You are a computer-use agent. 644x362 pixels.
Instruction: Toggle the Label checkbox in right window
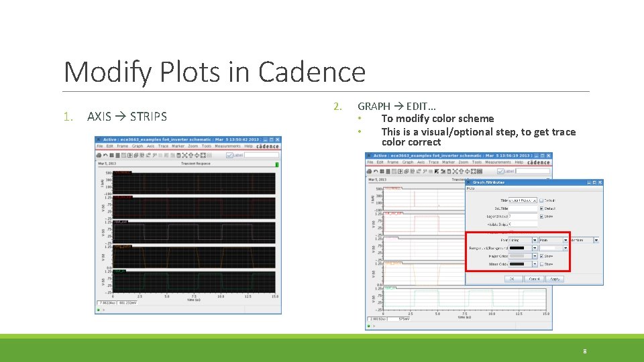coord(500,171)
